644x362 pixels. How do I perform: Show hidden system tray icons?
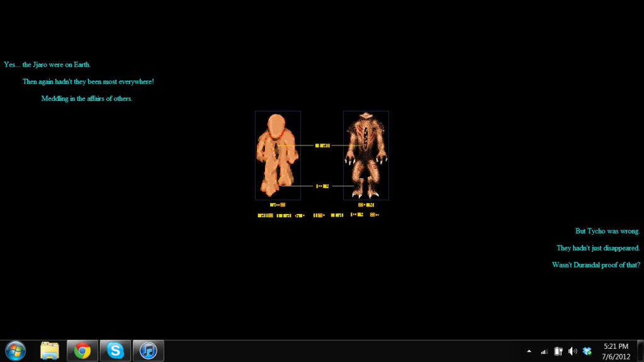[529, 351]
